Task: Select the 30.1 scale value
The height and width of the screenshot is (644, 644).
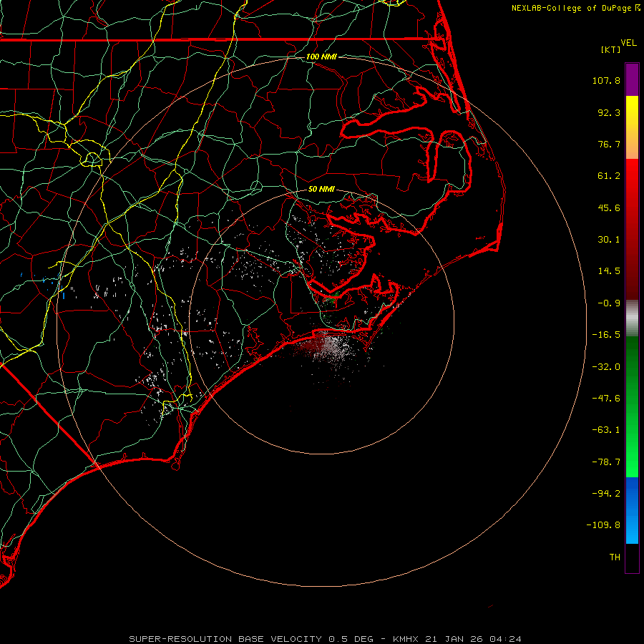Action: coord(609,240)
